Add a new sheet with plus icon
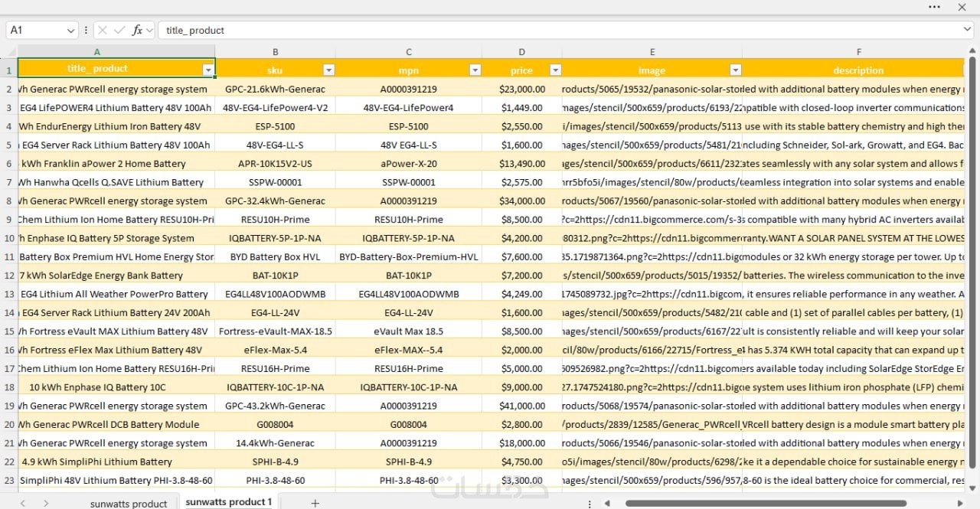 tap(315, 503)
